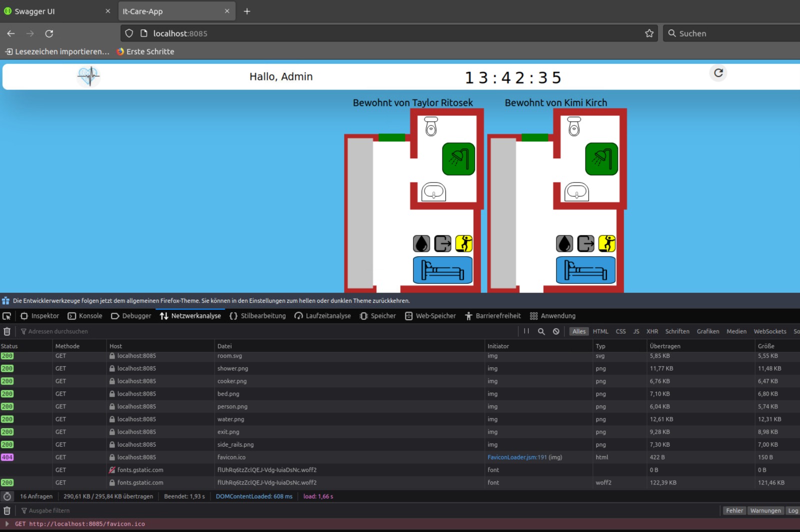The image size is (800, 532).
Task: Click the blue bed icon in Kimi Kirch's room
Action: coord(585,270)
